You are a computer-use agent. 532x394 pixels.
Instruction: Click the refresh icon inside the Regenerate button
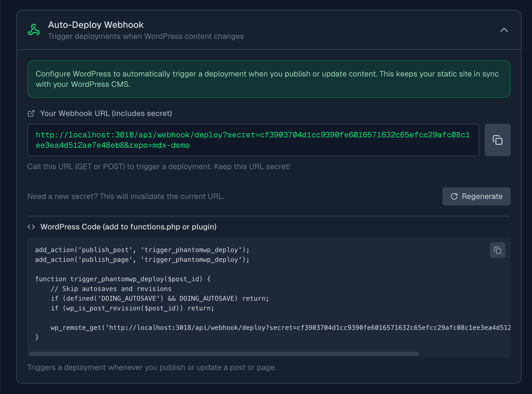455,196
